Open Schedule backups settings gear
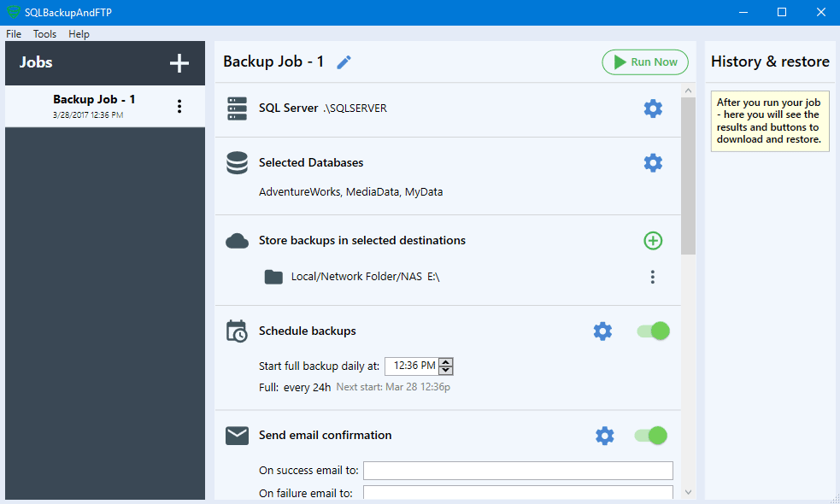The height and width of the screenshot is (504, 840). pyautogui.click(x=602, y=331)
